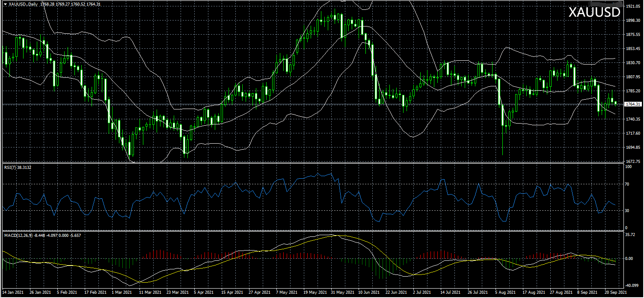This screenshot has width=644, height=298.
Task: Click the 14 Jan 2021 date label
Action: point(14,293)
